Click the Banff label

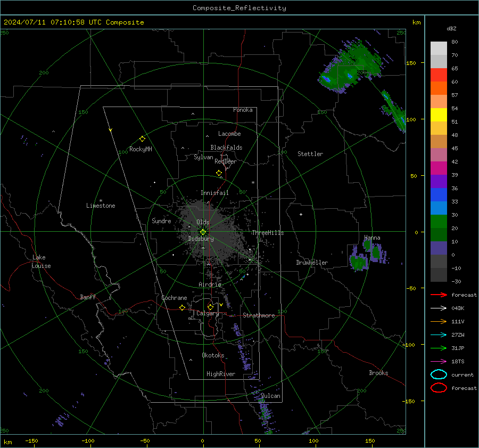coord(88,297)
